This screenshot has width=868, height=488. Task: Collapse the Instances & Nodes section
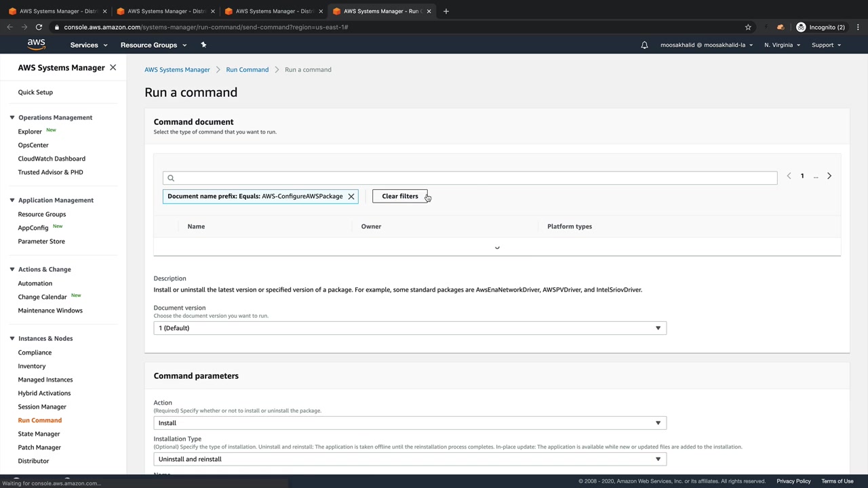pyautogui.click(x=12, y=338)
